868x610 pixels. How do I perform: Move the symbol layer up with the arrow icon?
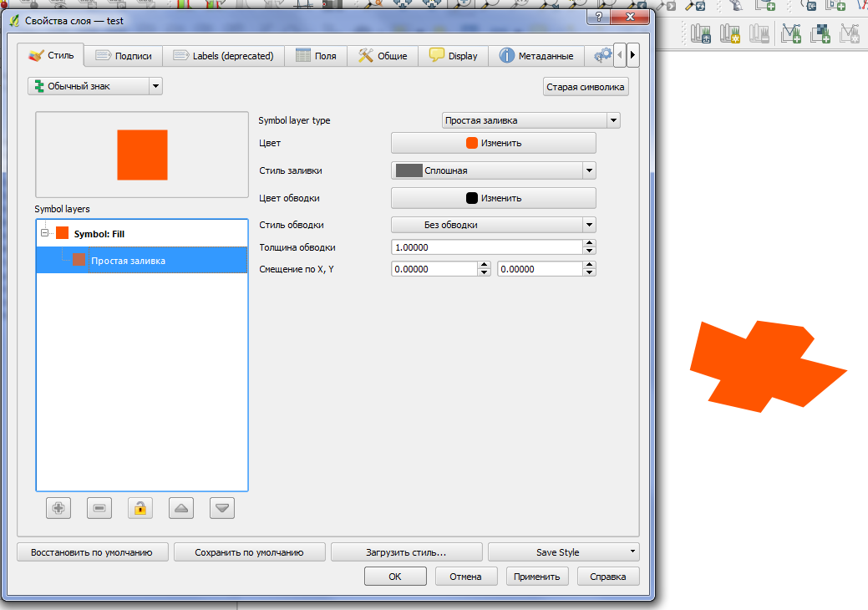click(x=180, y=507)
